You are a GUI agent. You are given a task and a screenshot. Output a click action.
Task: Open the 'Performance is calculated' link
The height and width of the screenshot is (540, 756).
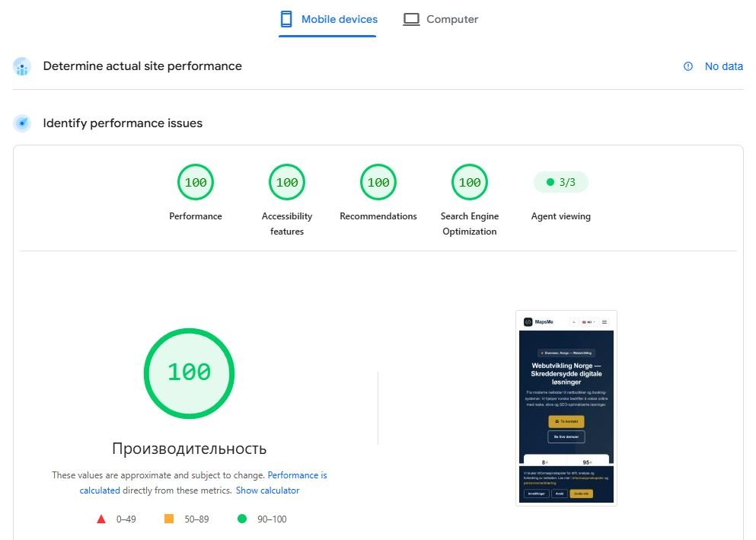coord(203,483)
